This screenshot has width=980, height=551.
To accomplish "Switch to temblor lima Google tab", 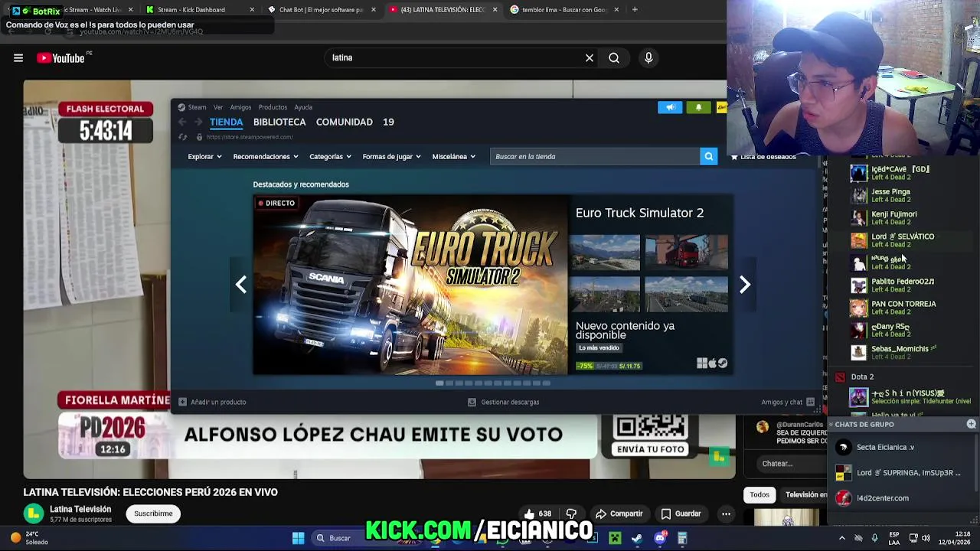I will 564,10.
